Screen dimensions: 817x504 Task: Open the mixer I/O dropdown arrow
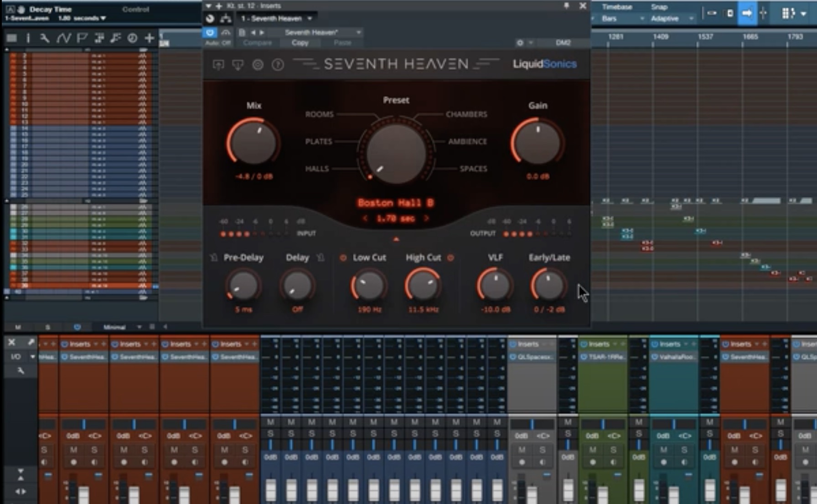point(33,356)
